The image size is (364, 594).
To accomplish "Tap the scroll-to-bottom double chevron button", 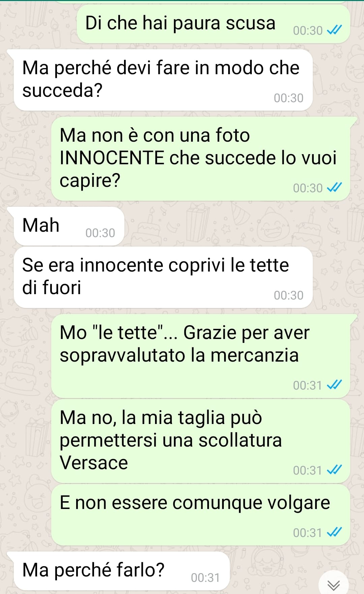I will (x=333, y=585).
